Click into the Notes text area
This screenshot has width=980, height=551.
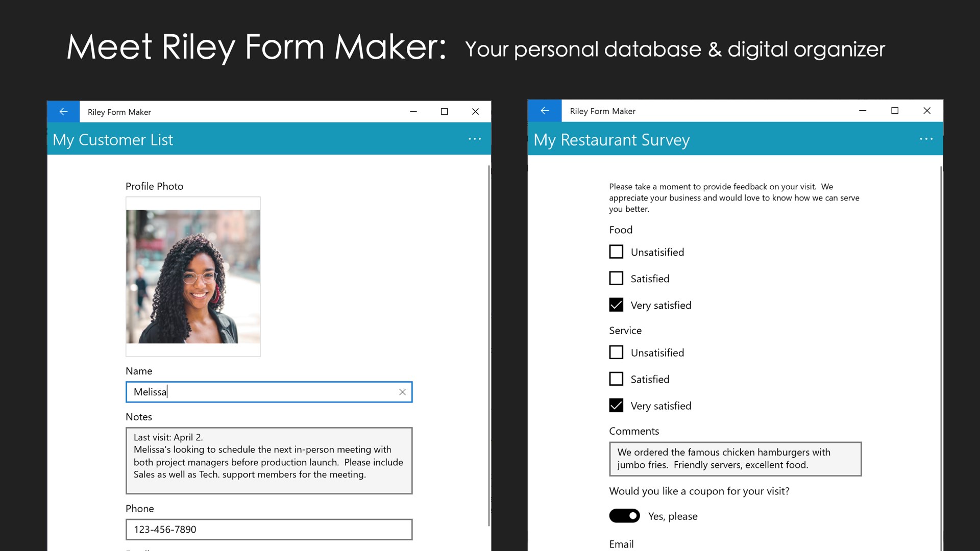pos(269,461)
